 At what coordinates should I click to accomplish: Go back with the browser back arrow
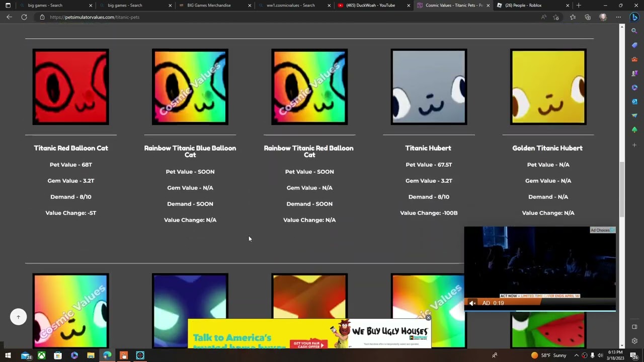point(9,17)
